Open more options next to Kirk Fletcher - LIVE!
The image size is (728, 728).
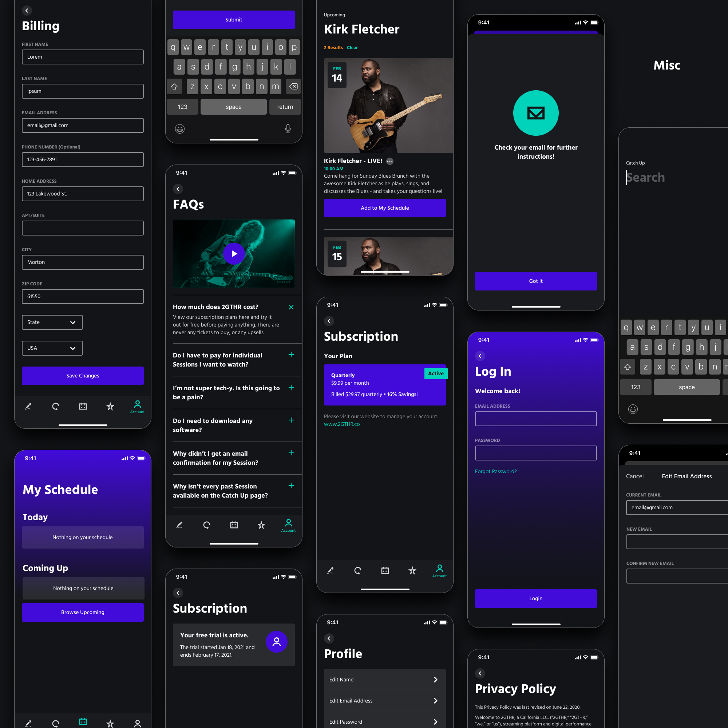389,161
